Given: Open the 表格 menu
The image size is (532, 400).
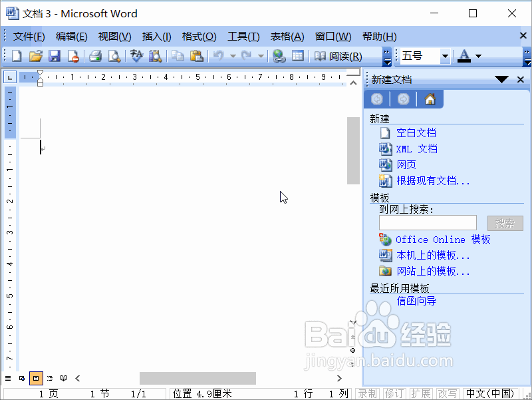Looking at the screenshot, I should (287, 36).
